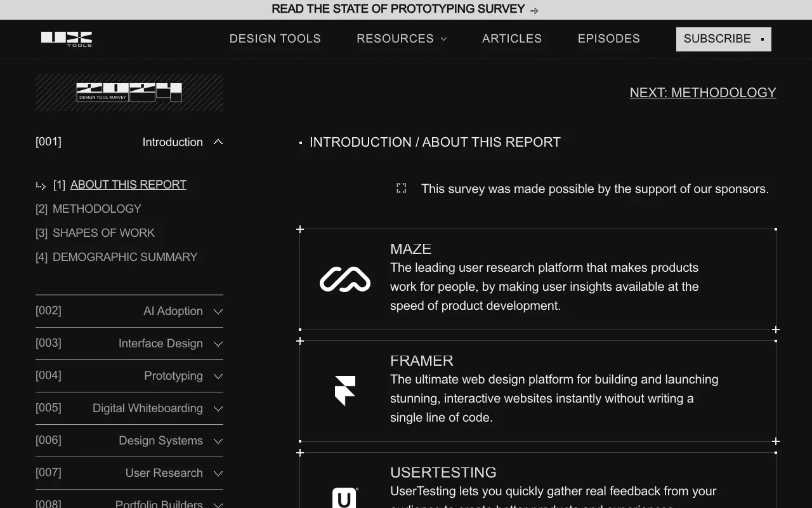Select the Portfolio Builders section label
The width and height of the screenshot is (812, 508).
[x=159, y=504]
